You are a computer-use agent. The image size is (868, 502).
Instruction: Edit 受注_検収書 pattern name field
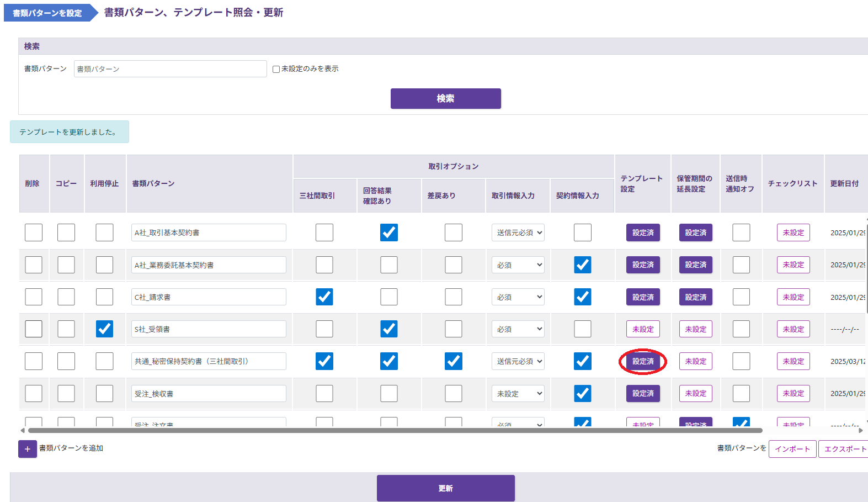pos(209,393)
